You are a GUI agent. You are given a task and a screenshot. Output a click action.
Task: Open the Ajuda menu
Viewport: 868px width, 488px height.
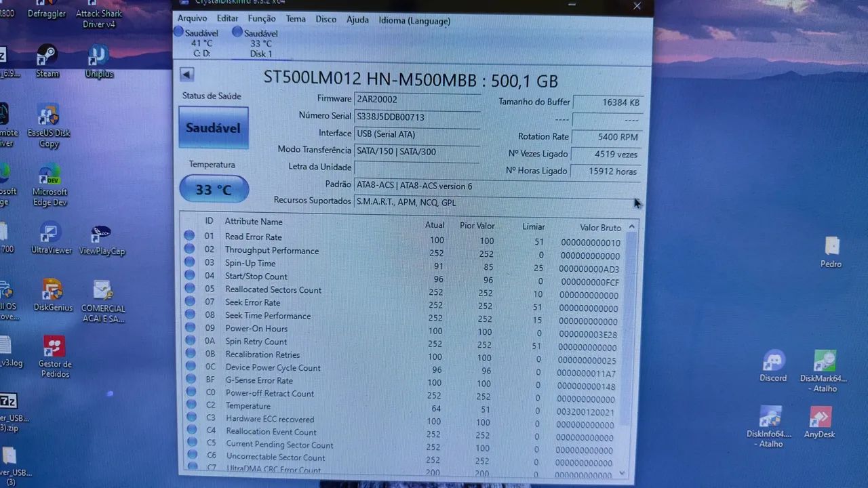click(x=357, y=20)
